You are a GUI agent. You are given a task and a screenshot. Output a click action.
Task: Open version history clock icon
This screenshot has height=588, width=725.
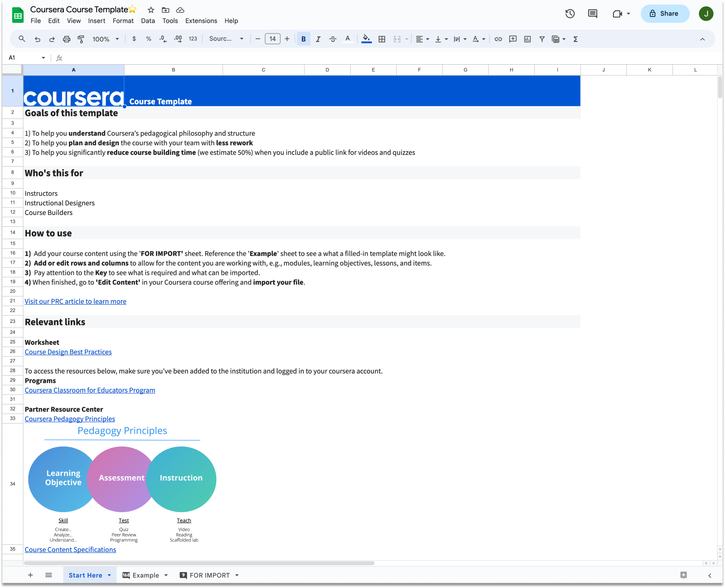570,13
